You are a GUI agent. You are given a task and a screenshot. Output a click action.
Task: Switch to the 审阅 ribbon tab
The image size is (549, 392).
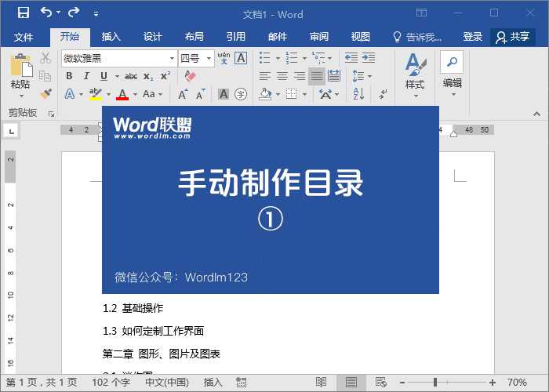coord(319,37)
